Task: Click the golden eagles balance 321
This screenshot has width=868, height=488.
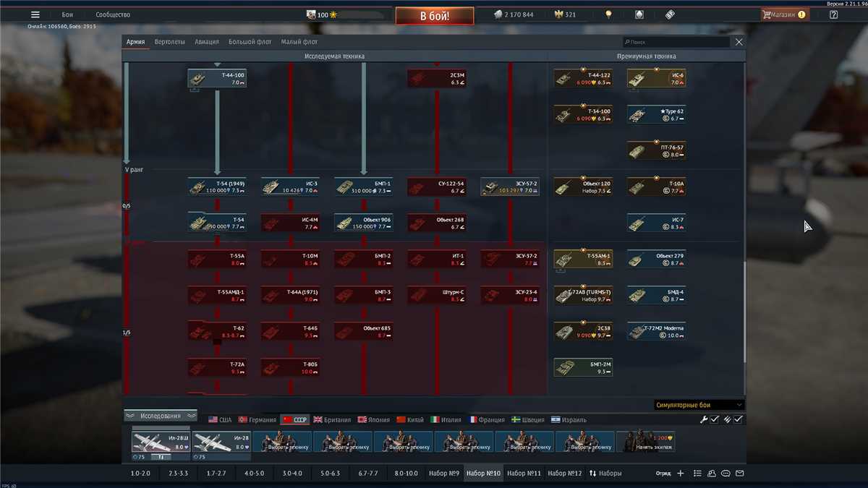Action: 565,14
